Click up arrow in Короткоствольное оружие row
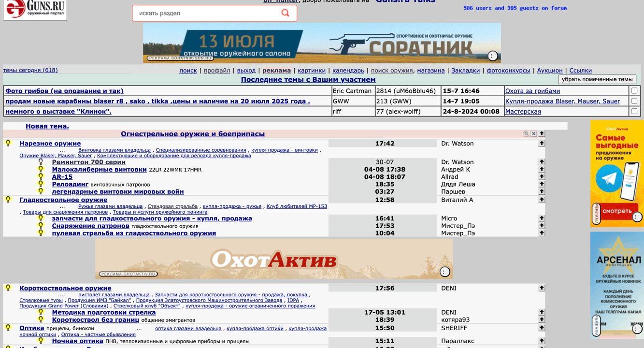Viewport: 644px width, 348px height. click(542, 288)
